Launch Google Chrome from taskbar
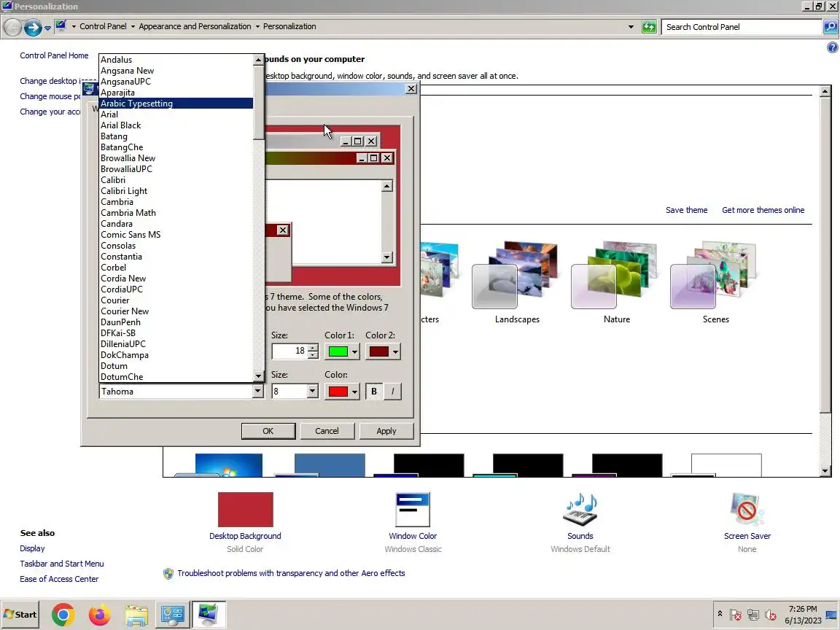The image size is (840, 630). [x=63, y=615]
